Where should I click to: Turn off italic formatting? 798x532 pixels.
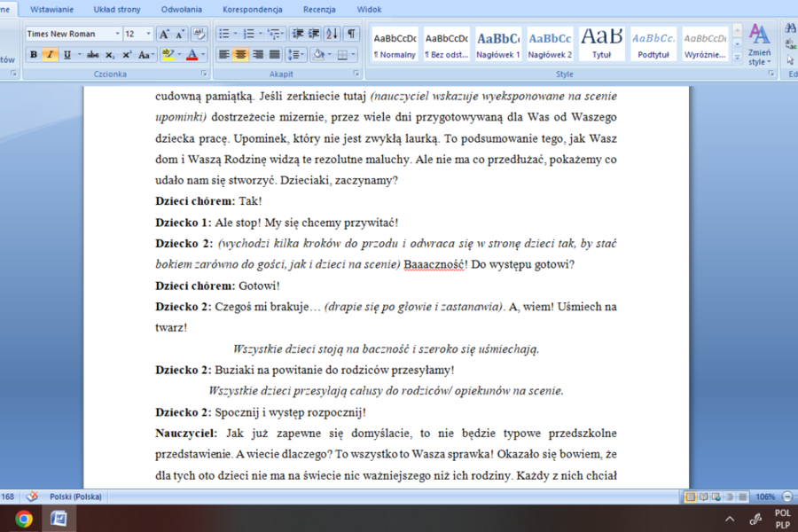click(50, 55)
